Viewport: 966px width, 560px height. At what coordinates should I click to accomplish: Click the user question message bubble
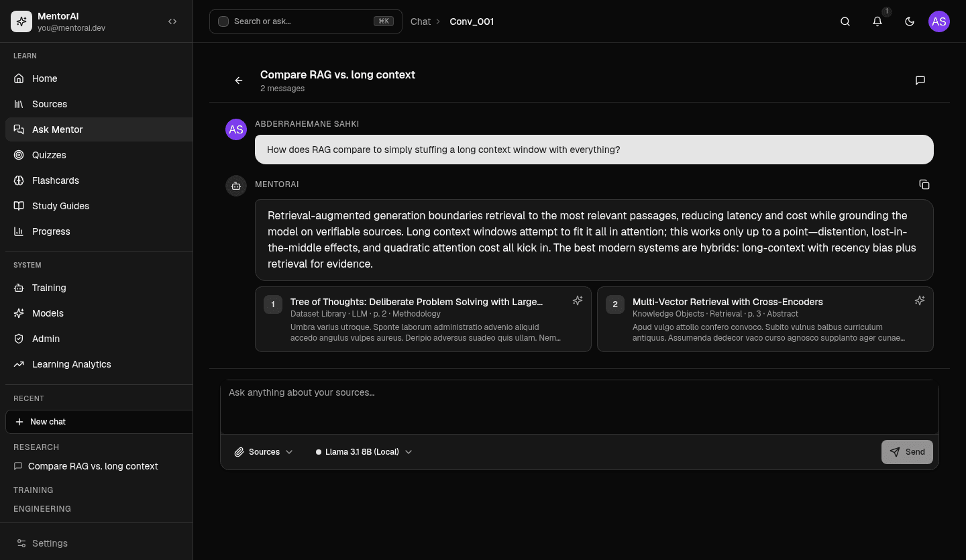[x=594, y=150]
